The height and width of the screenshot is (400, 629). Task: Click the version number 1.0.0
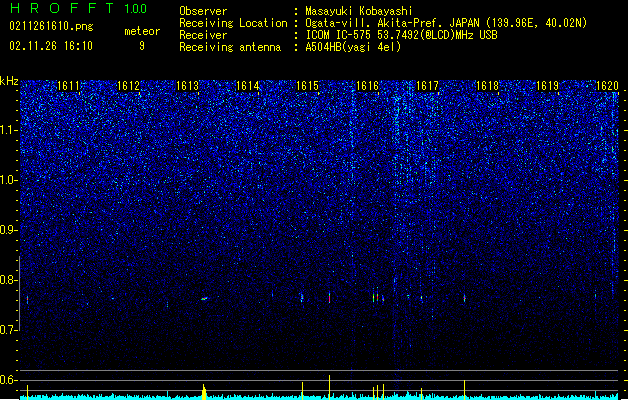pyautogui.click(x=136, y=8)
